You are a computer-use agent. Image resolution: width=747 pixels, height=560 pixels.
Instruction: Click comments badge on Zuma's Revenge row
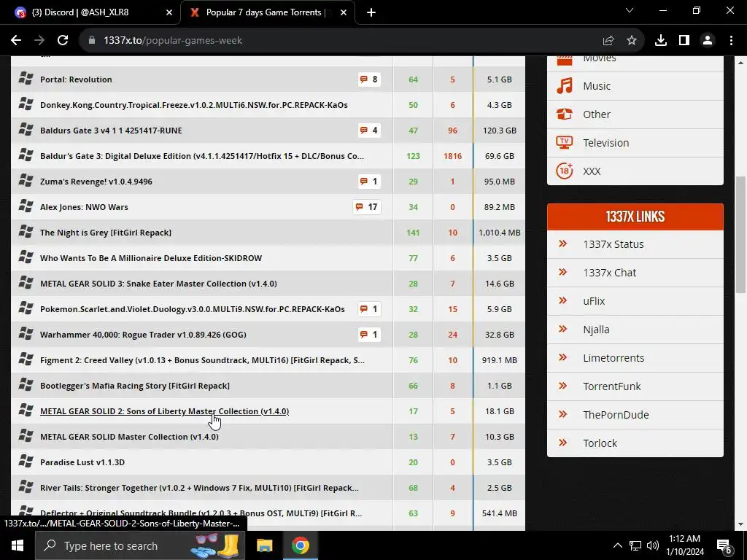(369, 182)
